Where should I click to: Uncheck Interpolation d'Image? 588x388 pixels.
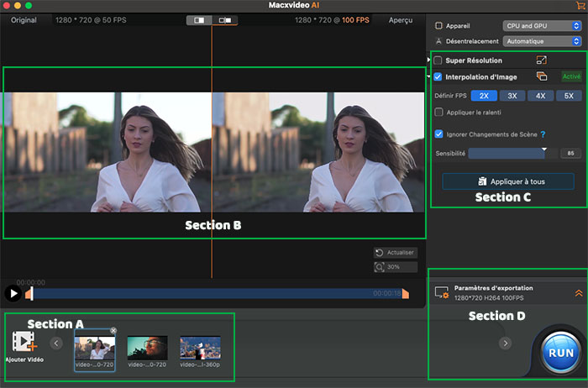(438, 77)
